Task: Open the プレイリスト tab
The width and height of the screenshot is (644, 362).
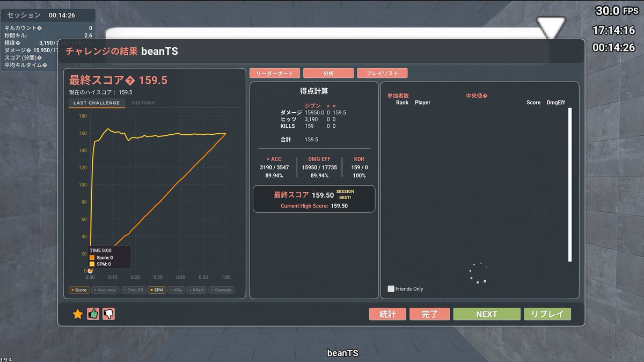Action: pos(382,73)
